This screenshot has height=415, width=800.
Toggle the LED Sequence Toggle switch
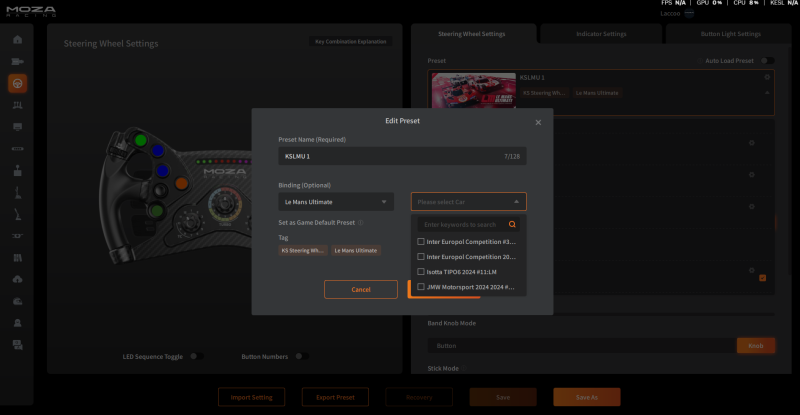[x=196, y=356]
